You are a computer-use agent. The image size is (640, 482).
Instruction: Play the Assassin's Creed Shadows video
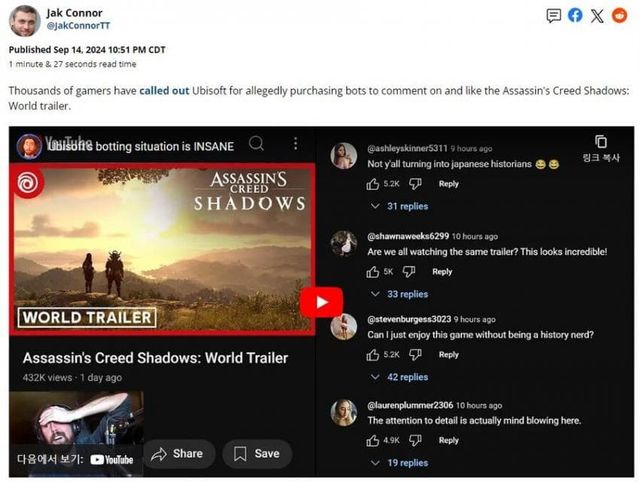321,303
